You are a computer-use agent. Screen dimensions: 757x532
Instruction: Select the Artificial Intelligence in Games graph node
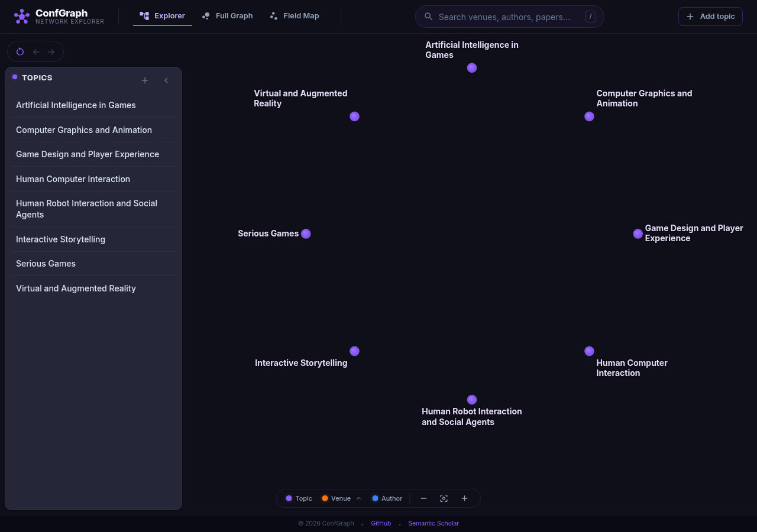click(x=472, y=68)
